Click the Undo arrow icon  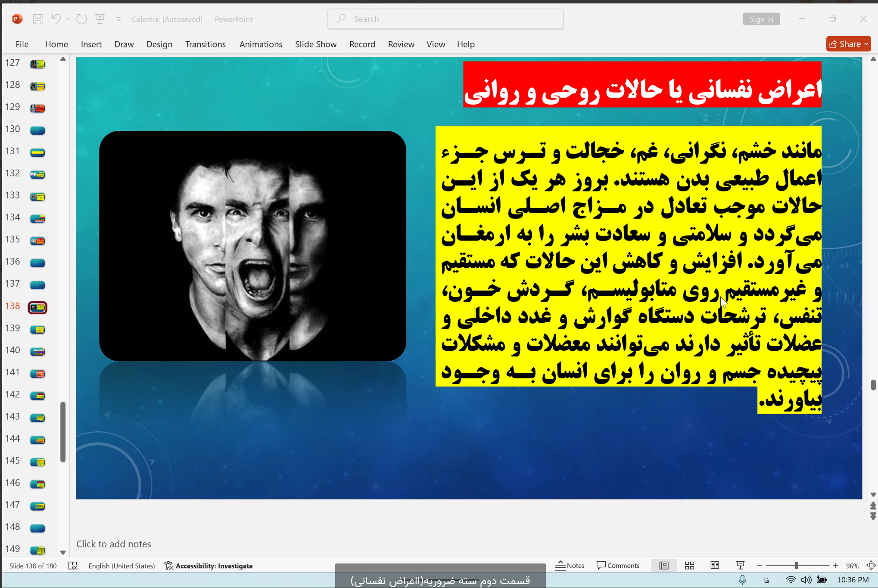pos(56,19)
